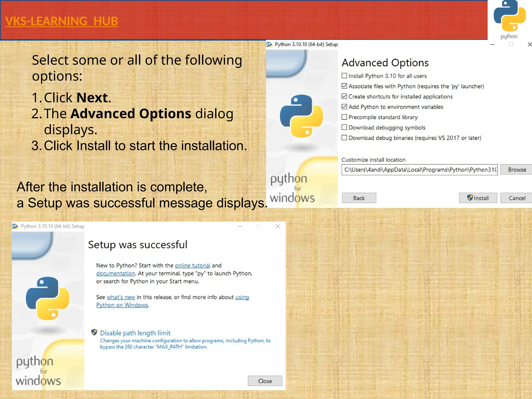Click the VKS-LEARNING HUB header link
Screen dimensions: 532x399
point(62,21)
